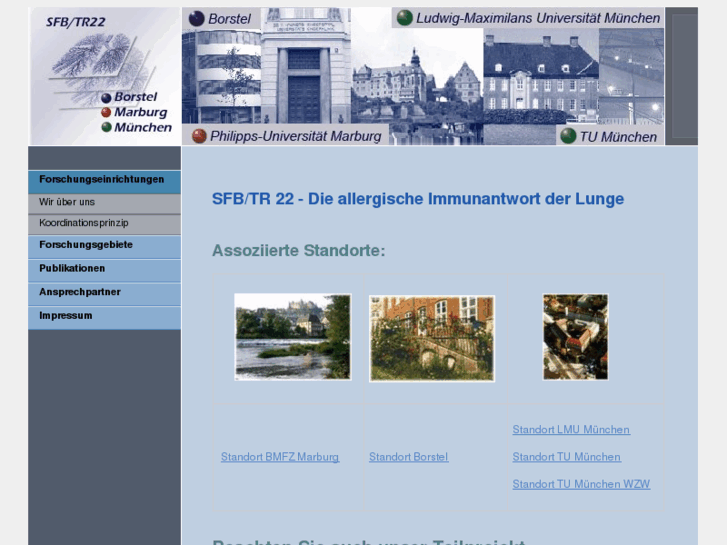
Task: Click the blue sphere next to Borstel banner label
Action: (x=197, y=19)
